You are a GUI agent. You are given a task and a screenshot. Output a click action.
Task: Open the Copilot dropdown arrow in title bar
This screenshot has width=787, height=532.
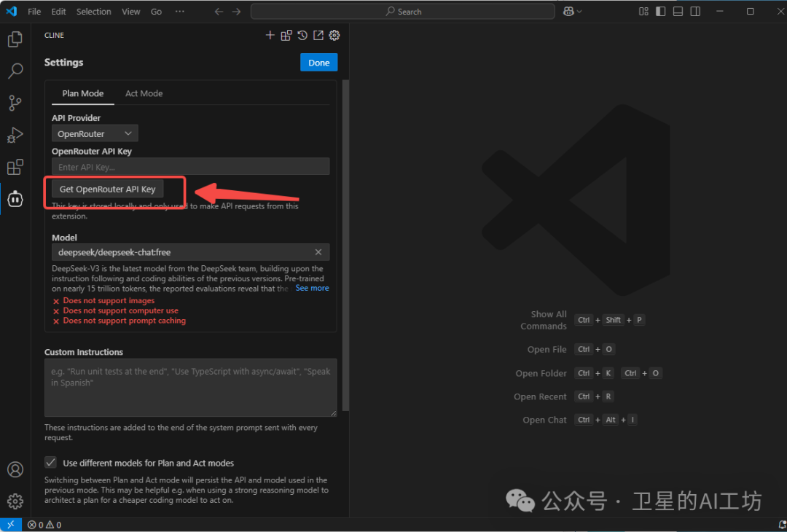pos(579,12)
